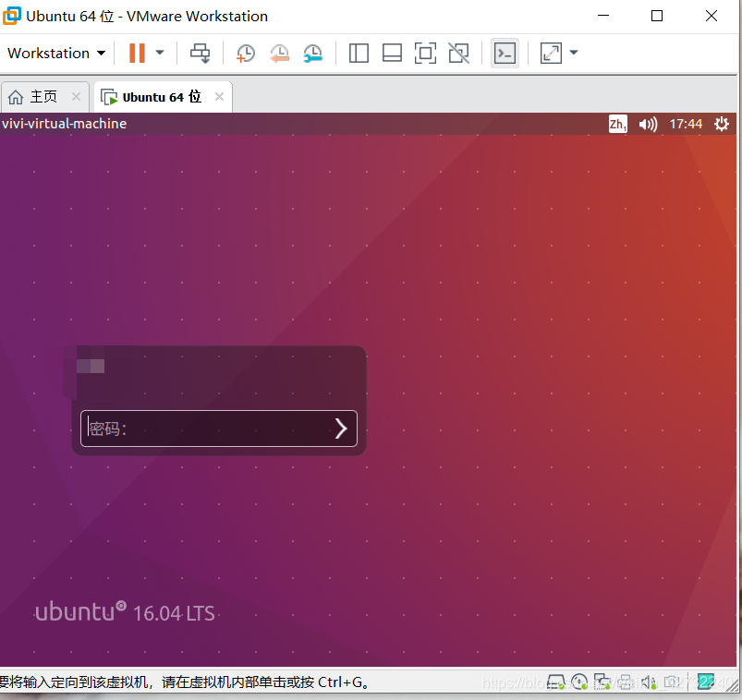Minimize the VMware Workstation window
The height and width of the screenshot is (700, 742).
tap(603, 16)
